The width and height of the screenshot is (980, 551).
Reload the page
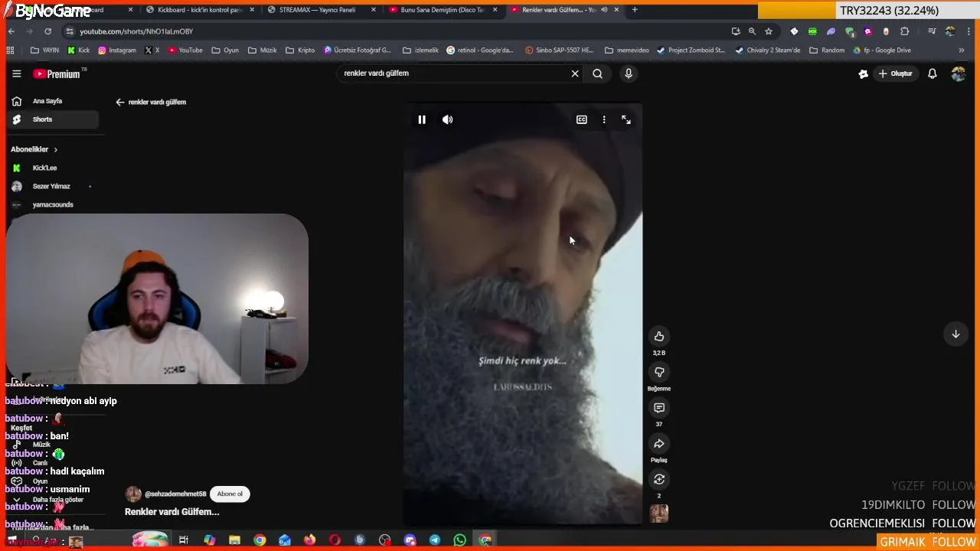(x=47, y=31)
